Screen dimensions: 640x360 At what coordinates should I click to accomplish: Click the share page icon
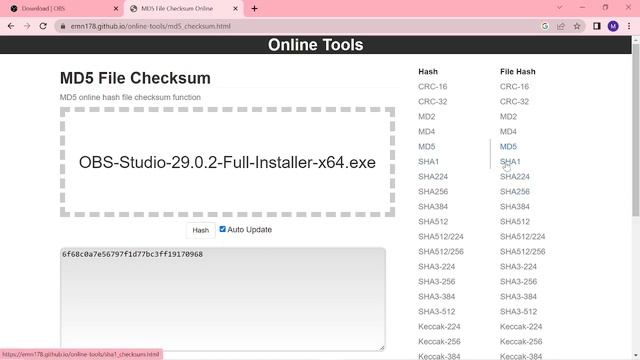point(561,26)
